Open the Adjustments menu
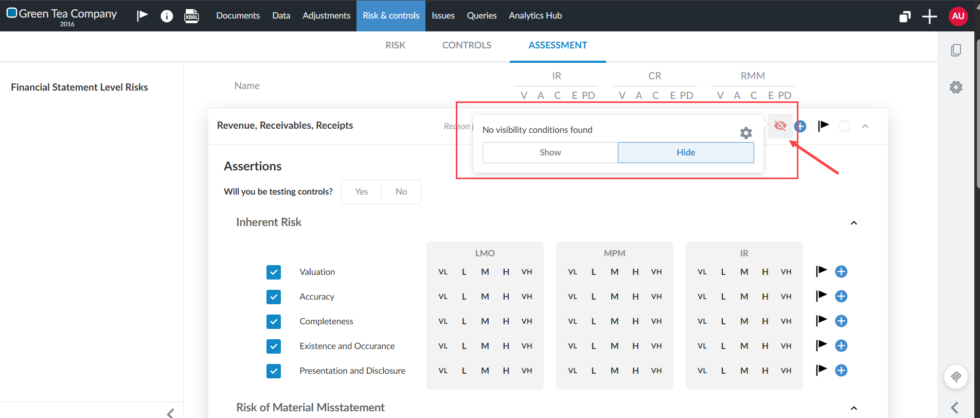 [x=326, y=15]
